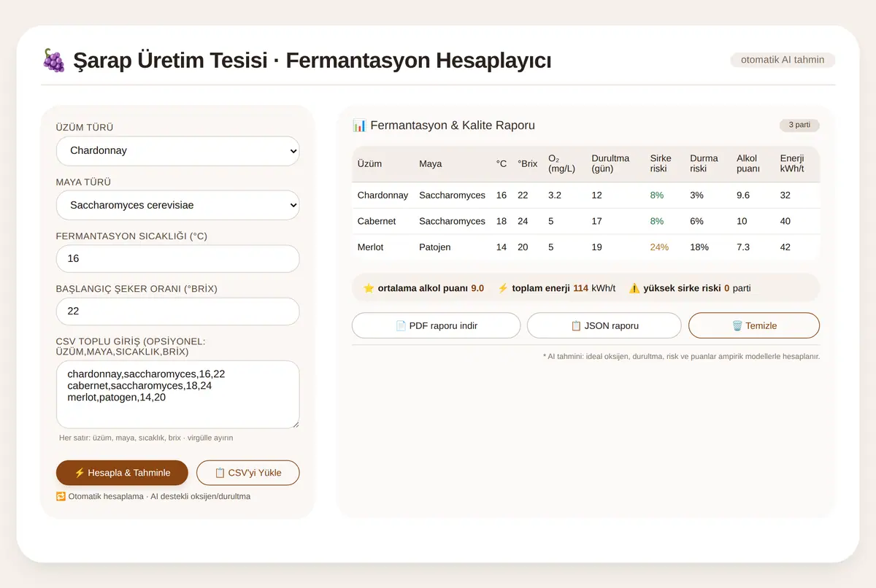Click the JSON raporu button
This screenshot has height=588, width=876.
point(604,325)
